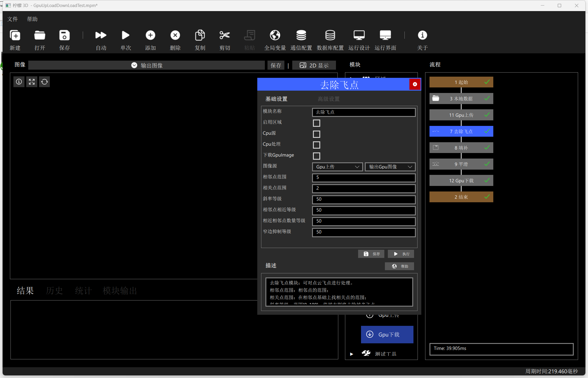Click the 新建 new project icon
588x378 pixels.
point(15,35)
